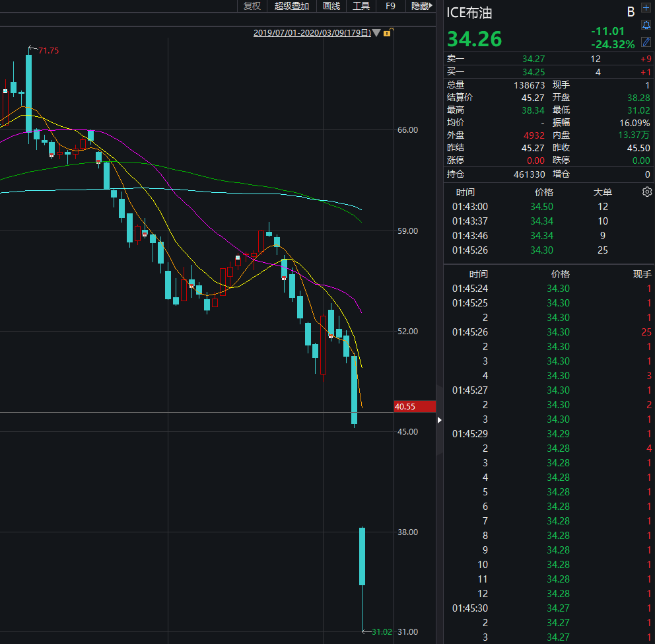This screenshot has width=655, height=644.
Task: Open the note edit pencil icon
Action: pos(646,42)
